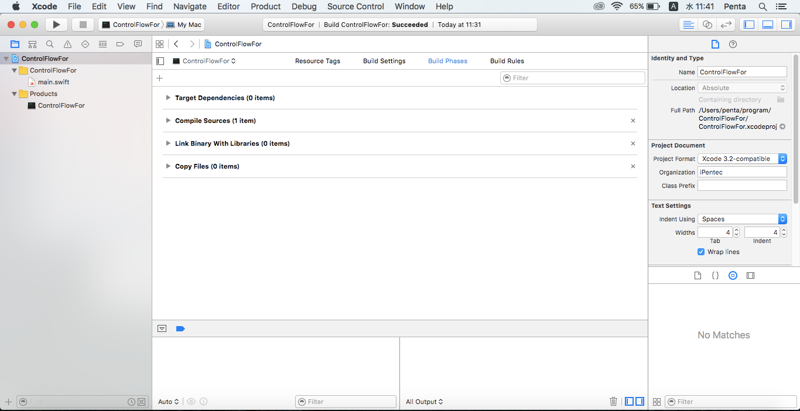Image resolution: width=800 pixels, height=411 pixels.
Task: Remove Copy Files phase
Action: point(633,166)
